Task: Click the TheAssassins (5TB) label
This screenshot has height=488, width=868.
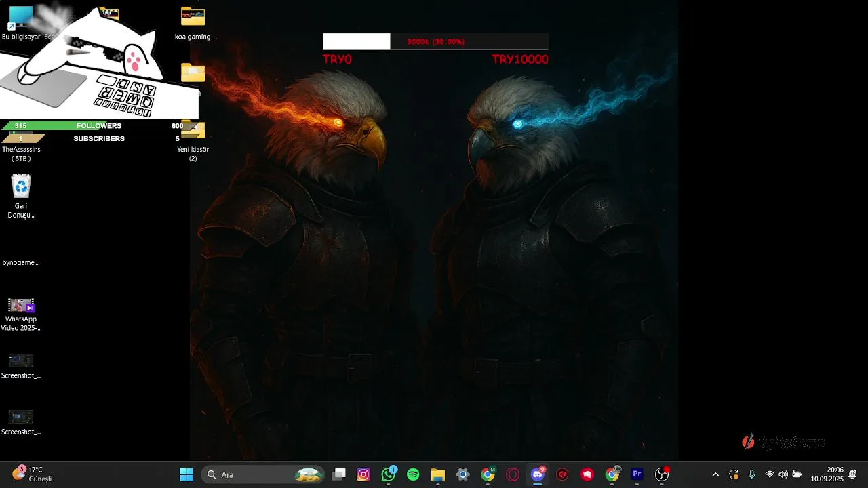Action: point(21,154)
